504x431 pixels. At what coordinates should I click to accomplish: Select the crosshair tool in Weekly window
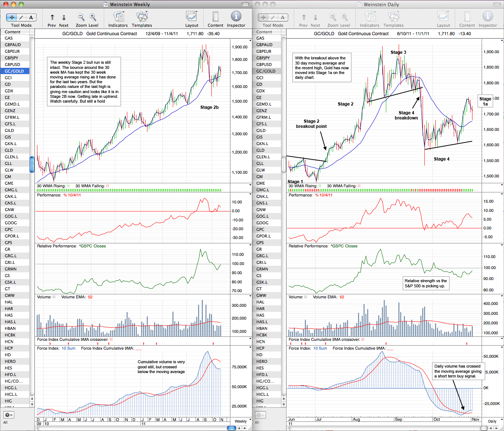tap(12, 17)
